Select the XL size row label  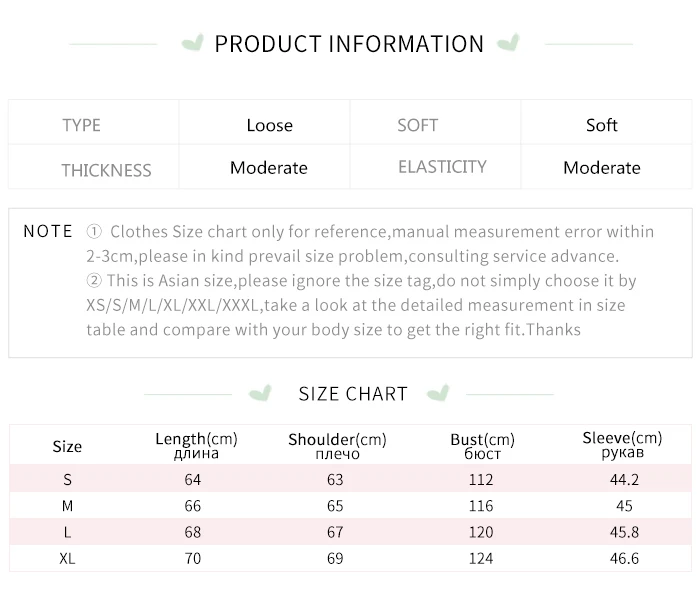click(67, 558)
